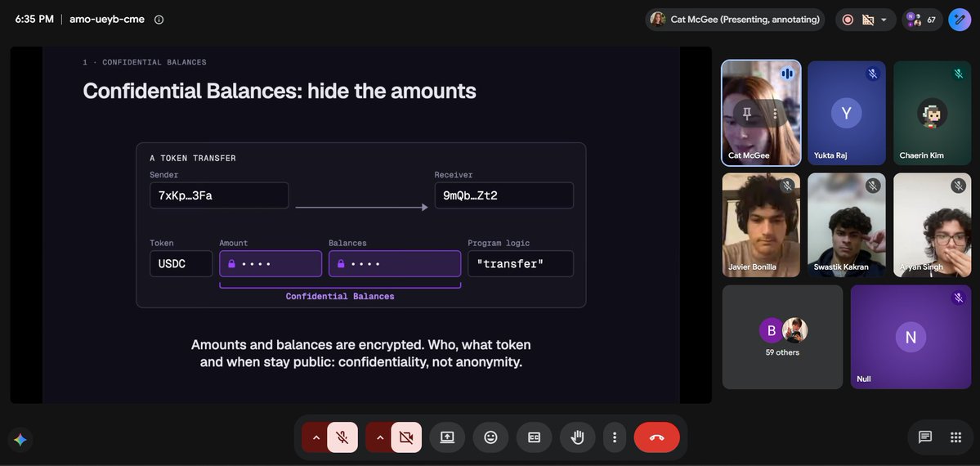Expand audio settings chevron beside microphone
The image size is (980, 466).
(x=315, y=438)
